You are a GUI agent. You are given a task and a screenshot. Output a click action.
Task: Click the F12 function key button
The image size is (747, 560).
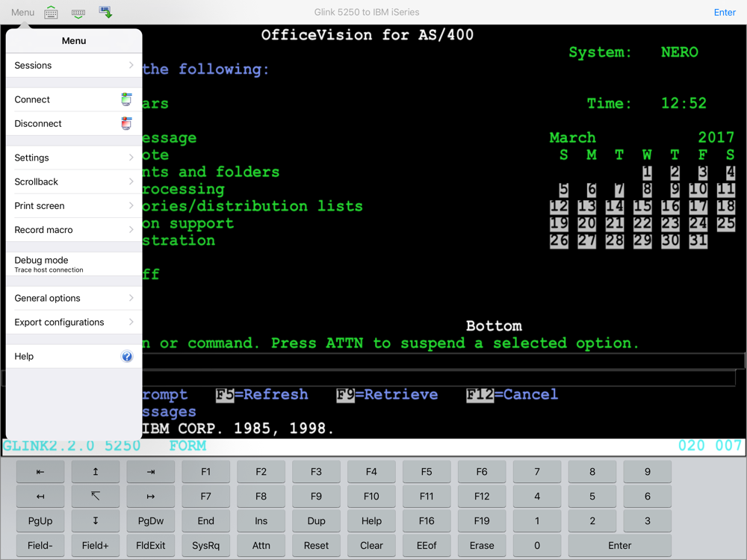tap(482, 497)
